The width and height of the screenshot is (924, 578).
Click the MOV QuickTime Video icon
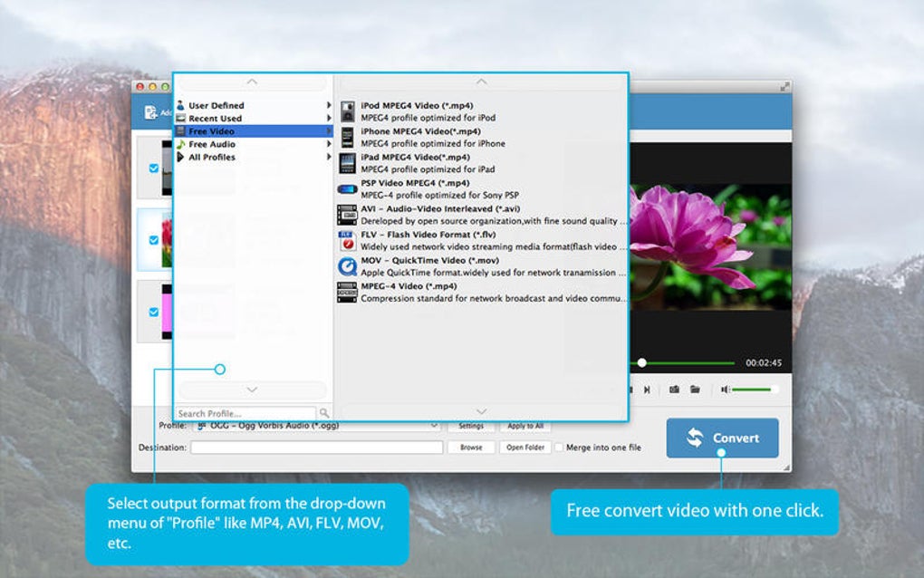point(347,267)
